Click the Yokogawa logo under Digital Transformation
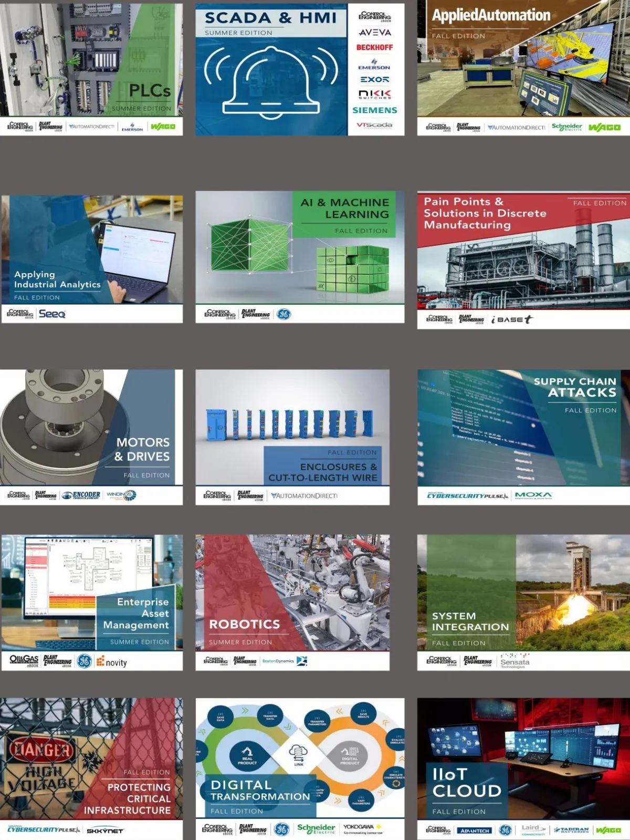This screenshot has width=630, height=840. tap(362, 829)
